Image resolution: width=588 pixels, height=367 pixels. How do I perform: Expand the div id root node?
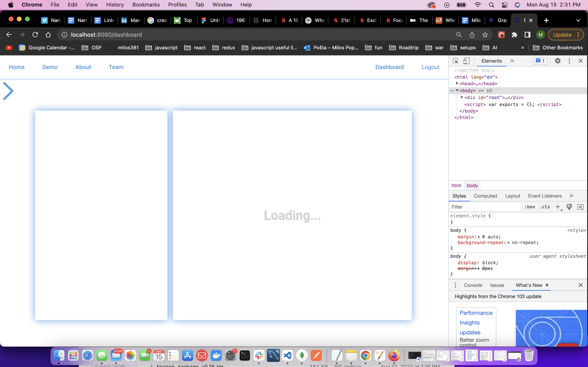tap(462, 97)
